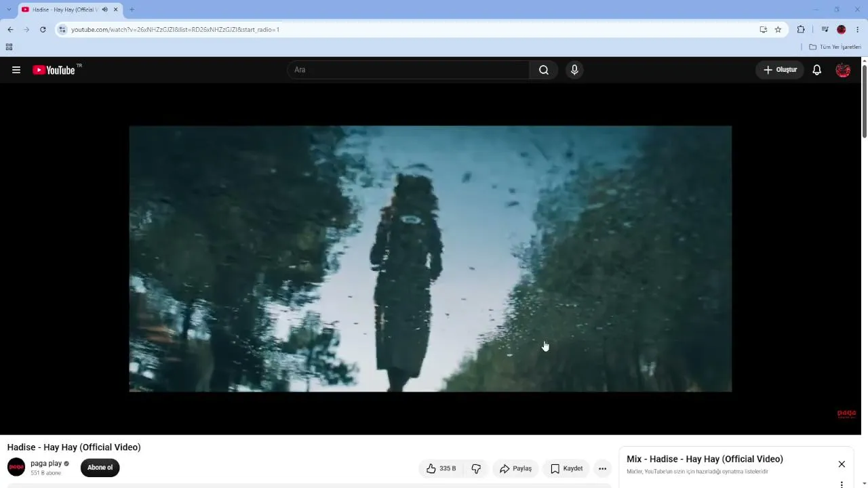Click the Kaydet save button

click(566, 468)
